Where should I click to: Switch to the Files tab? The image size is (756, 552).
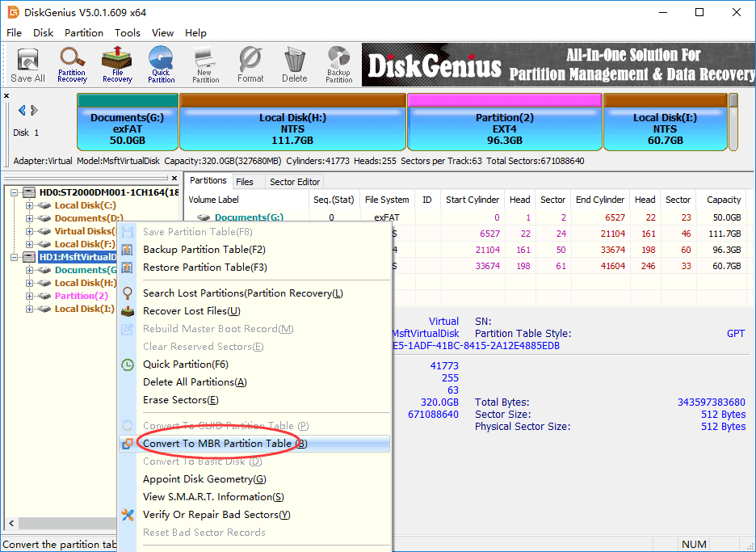click(245, 182)
